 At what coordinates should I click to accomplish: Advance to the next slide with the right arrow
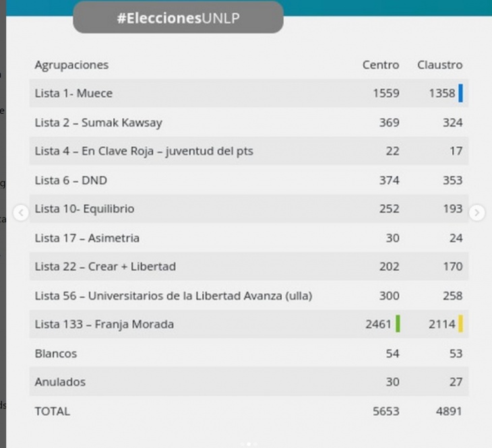[x=477, y=213]
